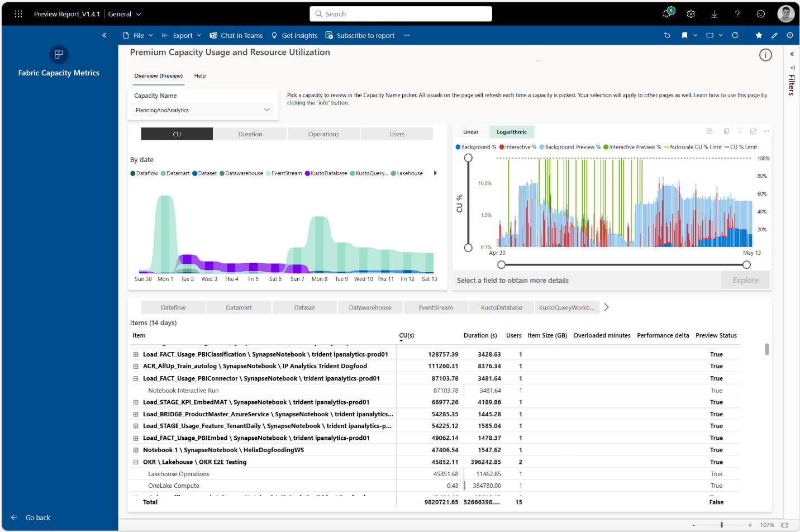Collapse Load_FACT_Usage_PBIConnector row

tap(136, 378)
